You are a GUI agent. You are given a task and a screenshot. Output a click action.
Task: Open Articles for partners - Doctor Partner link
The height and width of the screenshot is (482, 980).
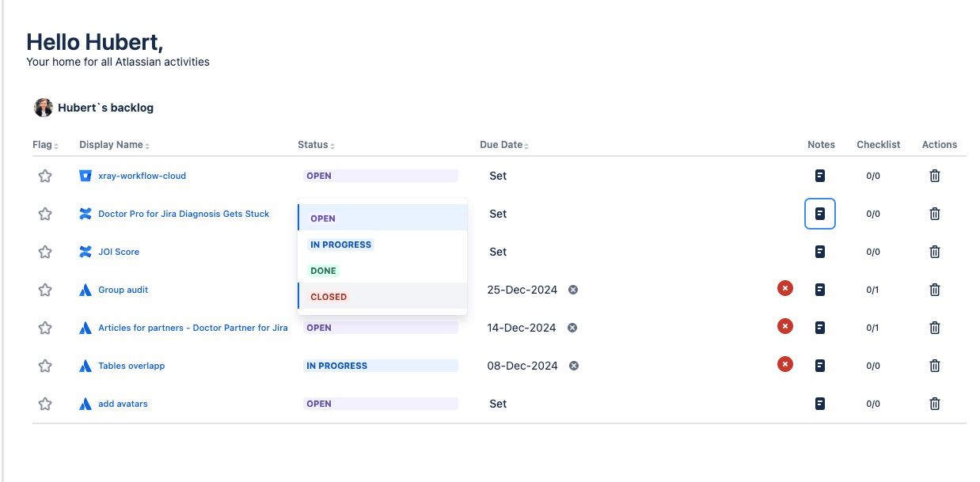coord(193,328)
